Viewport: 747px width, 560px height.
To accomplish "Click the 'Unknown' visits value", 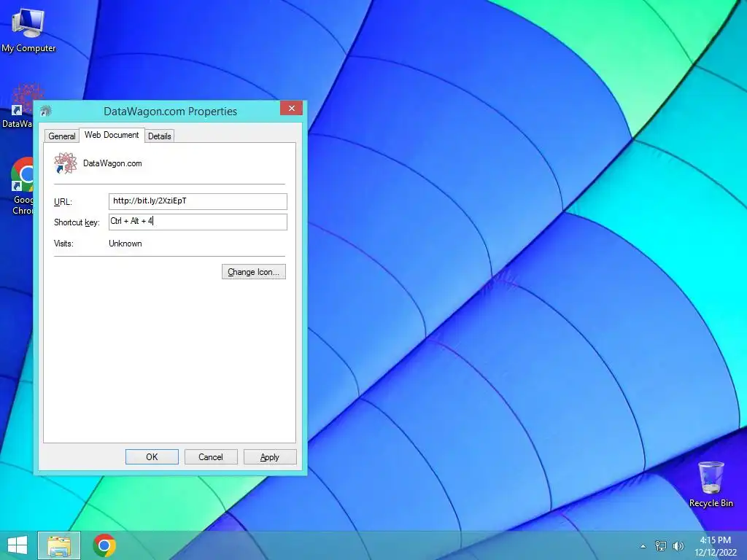I will pos(125,244).
